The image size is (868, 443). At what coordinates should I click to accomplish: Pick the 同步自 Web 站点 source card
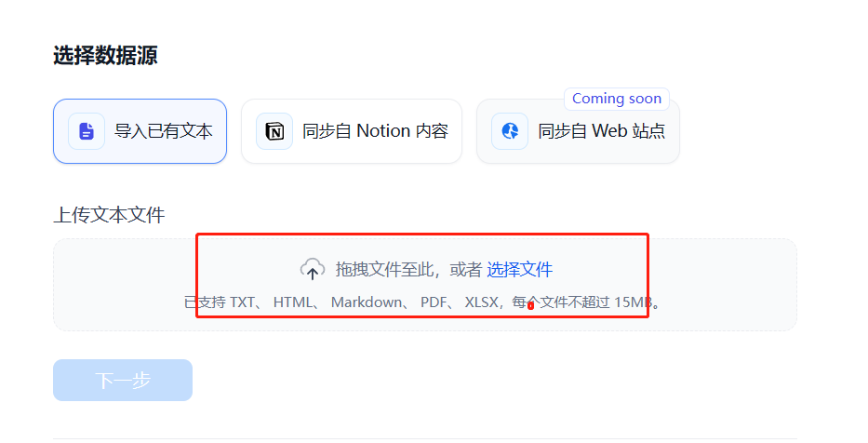pos(578,131)
